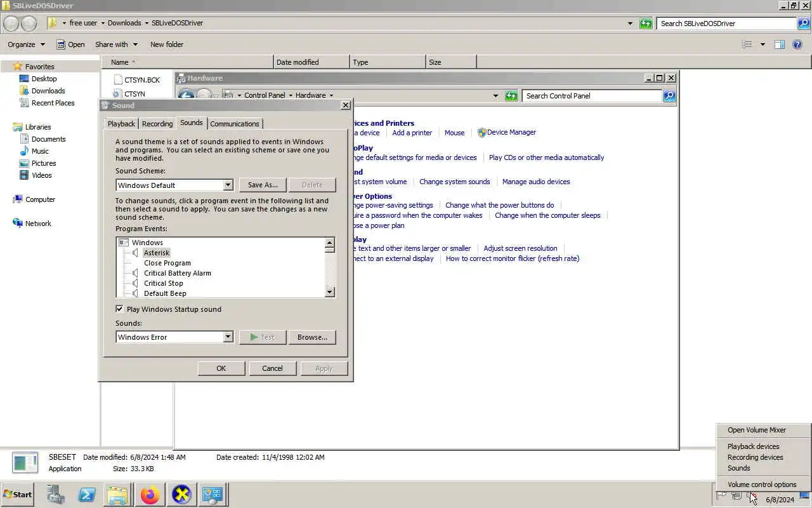Screen dimensions: 812x508
Task: Click the Change your view icon
Action: (x=747, y=44)
